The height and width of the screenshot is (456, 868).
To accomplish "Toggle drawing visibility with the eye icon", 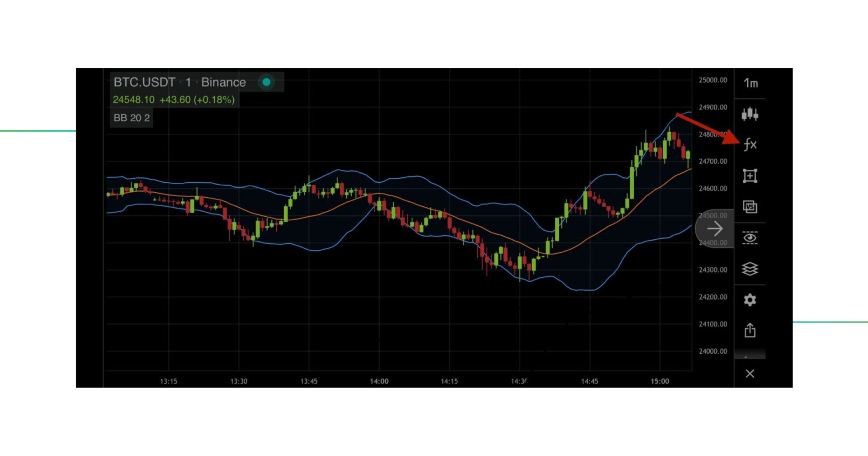I will click(750, 237).
